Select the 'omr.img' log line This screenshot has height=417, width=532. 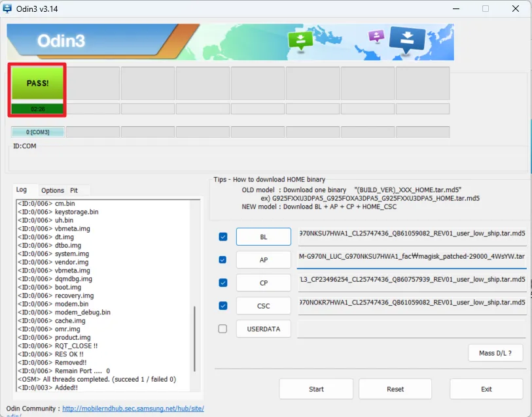point(49,329)
